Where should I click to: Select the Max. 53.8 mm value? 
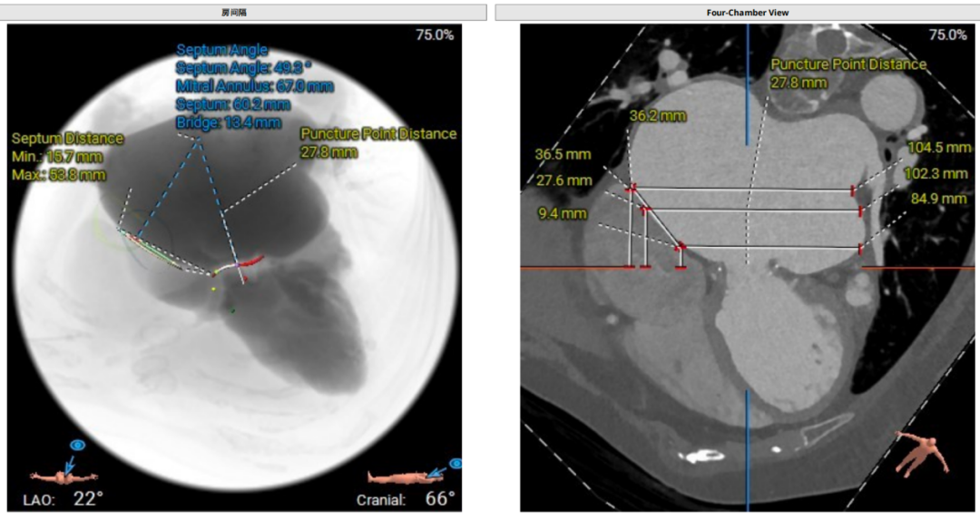[59, 175]
